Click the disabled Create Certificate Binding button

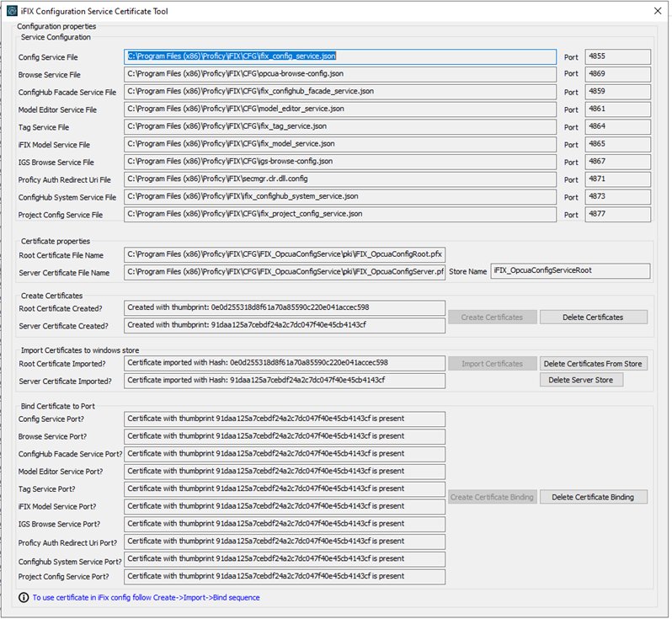coord(492,497)
